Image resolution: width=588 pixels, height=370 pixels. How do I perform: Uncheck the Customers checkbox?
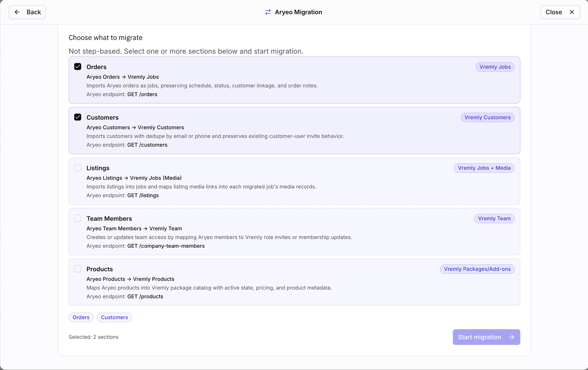point(78,117)
